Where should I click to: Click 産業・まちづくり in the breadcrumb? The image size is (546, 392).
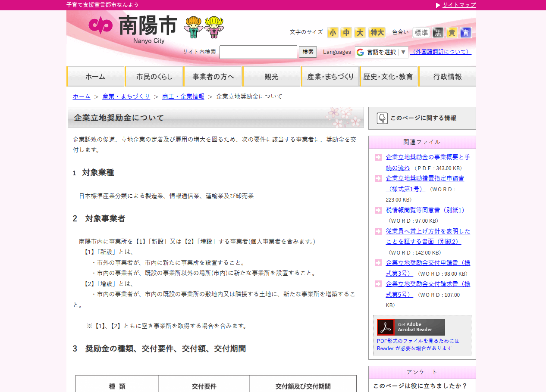(126, 96)
